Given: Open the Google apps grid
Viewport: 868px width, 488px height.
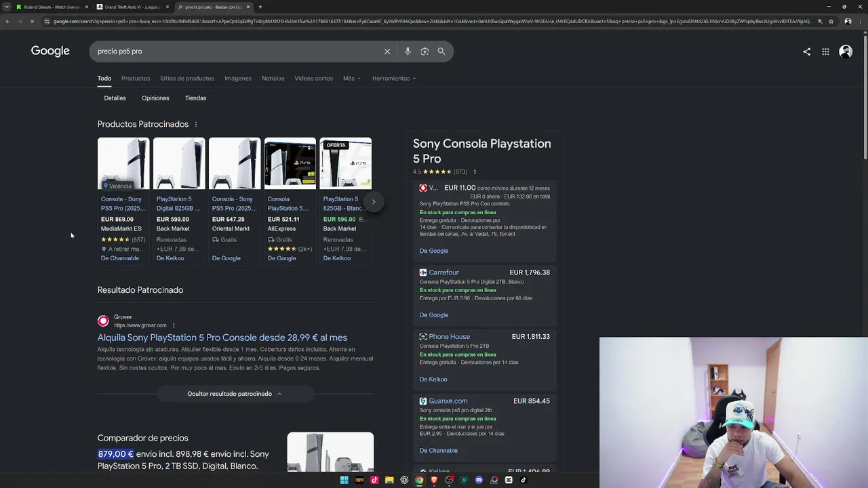Looking at the screenshot, I should click(825, 52).
